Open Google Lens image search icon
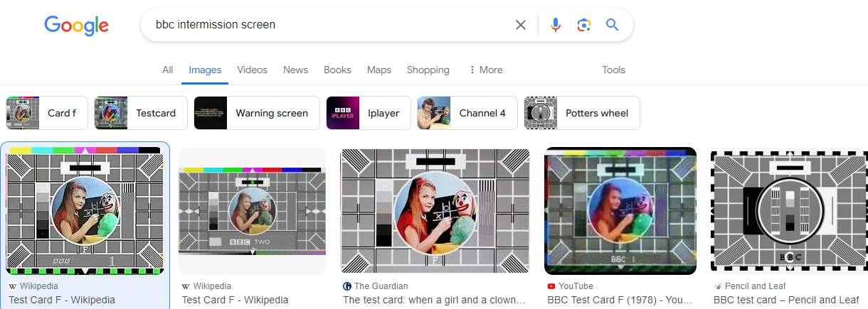 pos(584,25)
